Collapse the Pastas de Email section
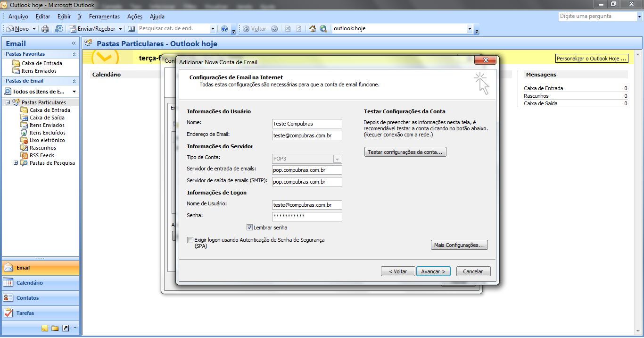 [74, 81]
